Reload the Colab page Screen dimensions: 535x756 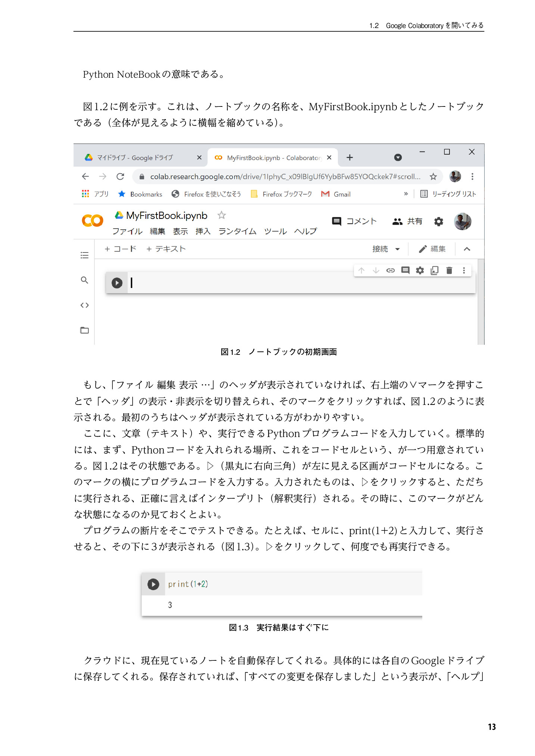[x=120, y=176]
